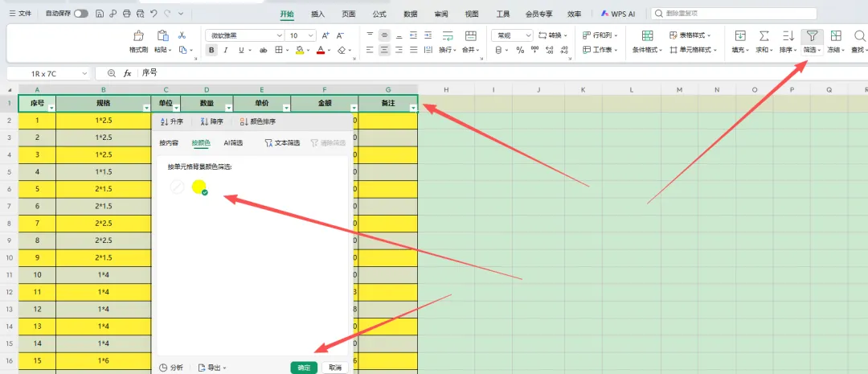The image size is (868, 374).
Task: Decrease font size with A- icon
Action: click(x=341, y=35)
